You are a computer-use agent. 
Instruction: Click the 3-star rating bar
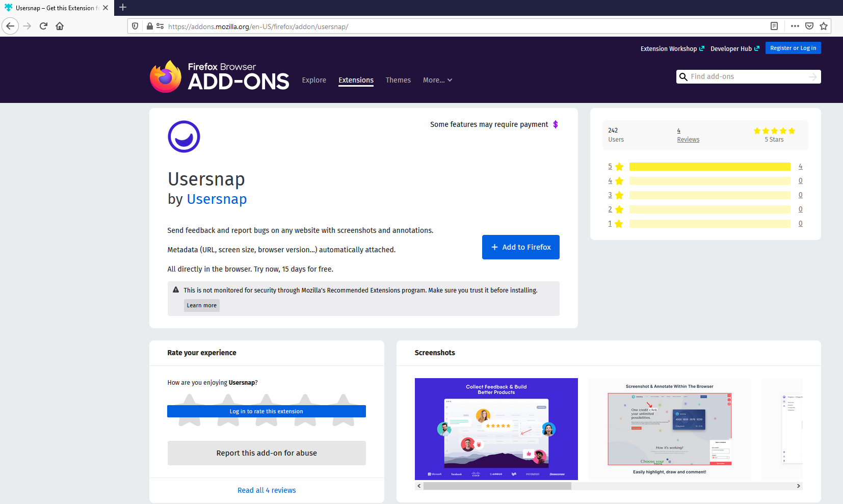(x=710, y=195)
